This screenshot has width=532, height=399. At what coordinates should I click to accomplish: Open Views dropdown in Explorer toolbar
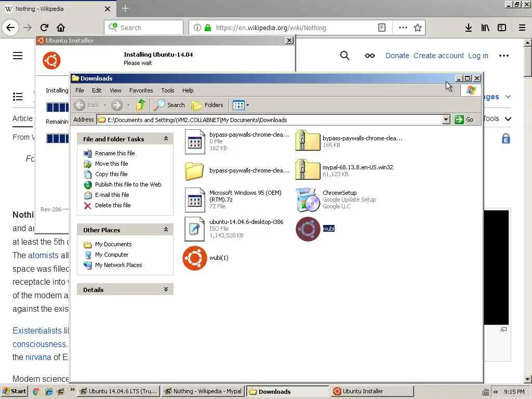pos(241,105)
